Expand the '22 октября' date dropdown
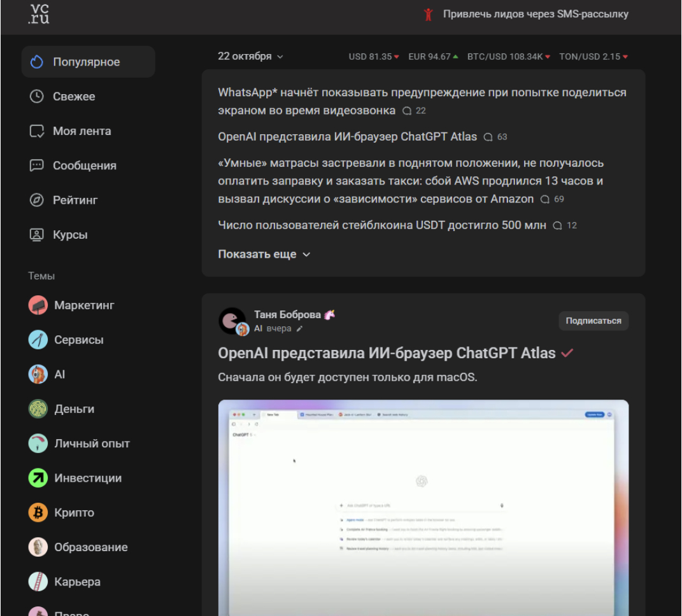Image resolution: width=682 pixels, height=616 pixels. pos(250,57)
